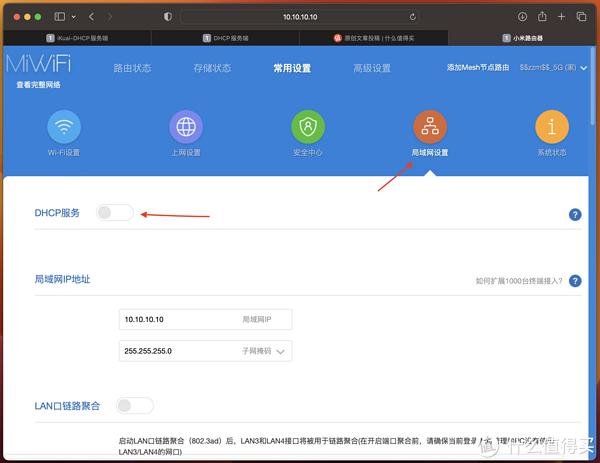Turn on the LAN口链路聚合 switch
Viewport: 600px width, 463px height.
point(135,405)
